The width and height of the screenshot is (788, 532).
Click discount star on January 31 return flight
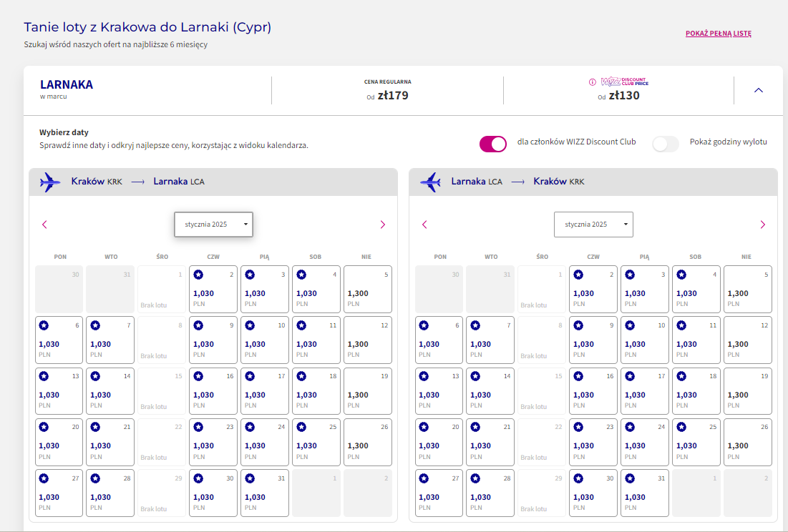click(x=630, y=478)
